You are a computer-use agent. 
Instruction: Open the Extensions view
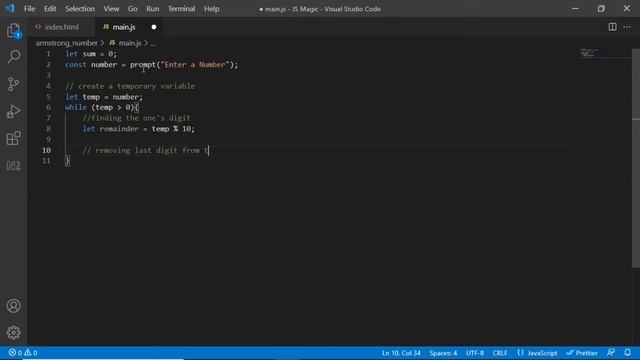coord(13,138)
